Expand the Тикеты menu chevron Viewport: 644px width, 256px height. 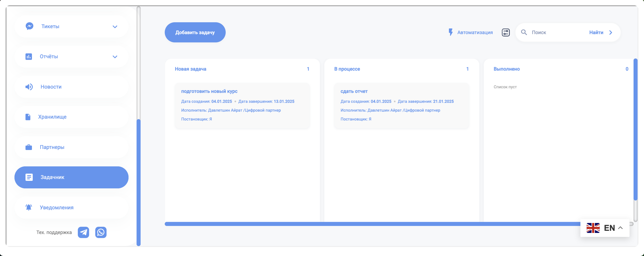[115, 27]
